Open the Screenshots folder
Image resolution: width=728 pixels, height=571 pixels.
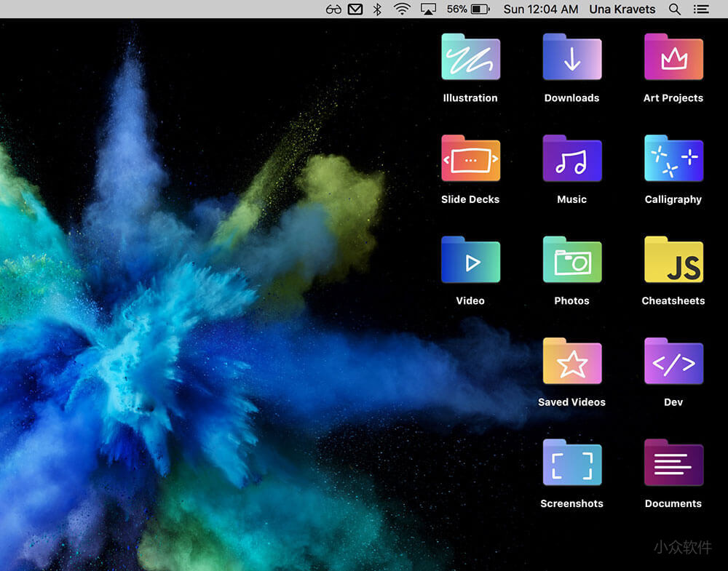[x=571, y=462]
